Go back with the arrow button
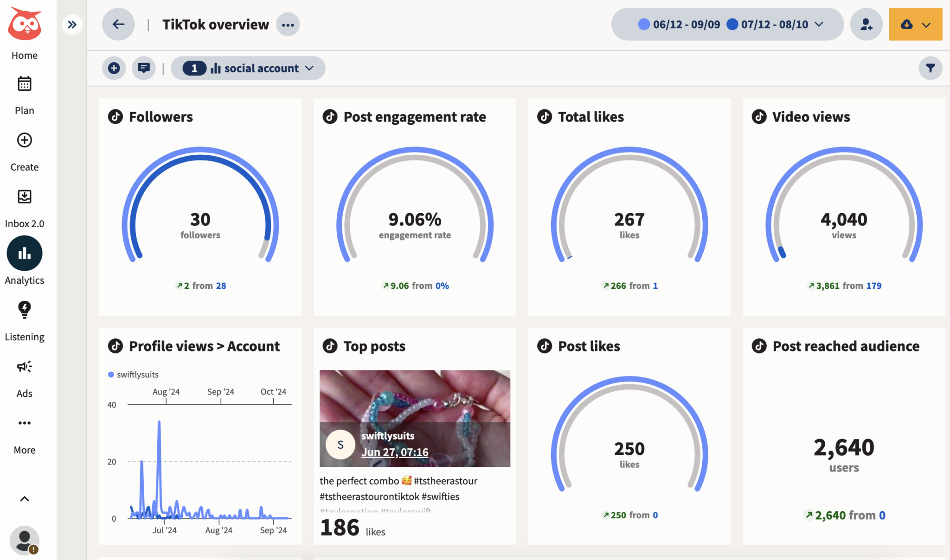The width and height of the screenshot is (950, 560). point(118,24)
